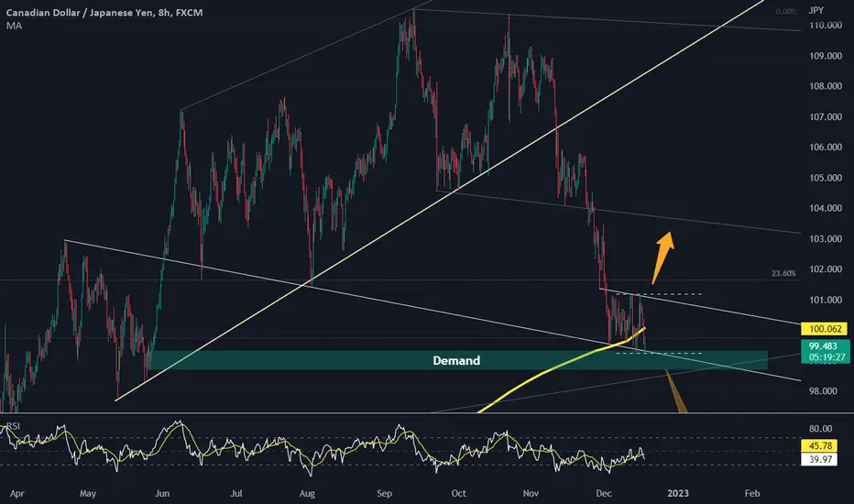Click the May label on time axis
The width and height of the screenshot is (854, 504).
(x=88, y=494)
